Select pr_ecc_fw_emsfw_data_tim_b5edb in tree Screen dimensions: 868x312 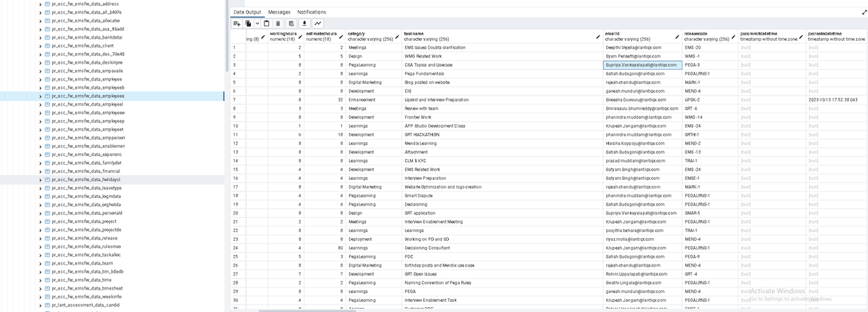(x=87, y=272)
